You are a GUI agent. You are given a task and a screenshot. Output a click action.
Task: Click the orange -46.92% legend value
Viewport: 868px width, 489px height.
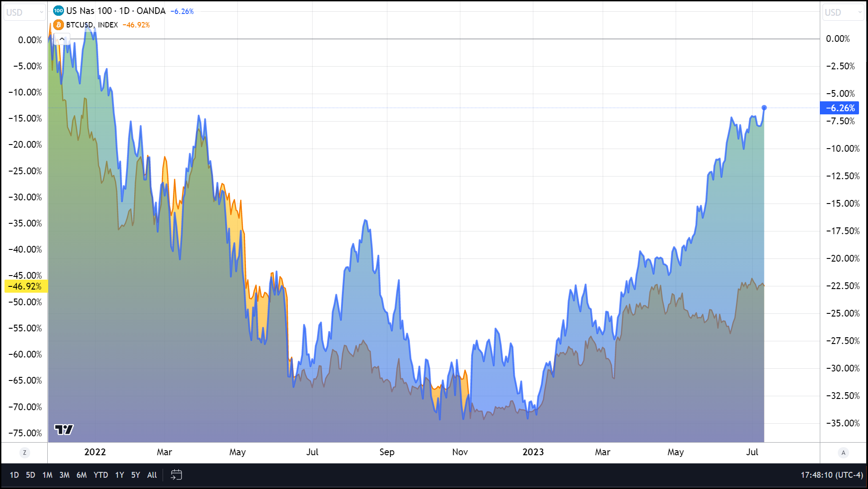136,25
